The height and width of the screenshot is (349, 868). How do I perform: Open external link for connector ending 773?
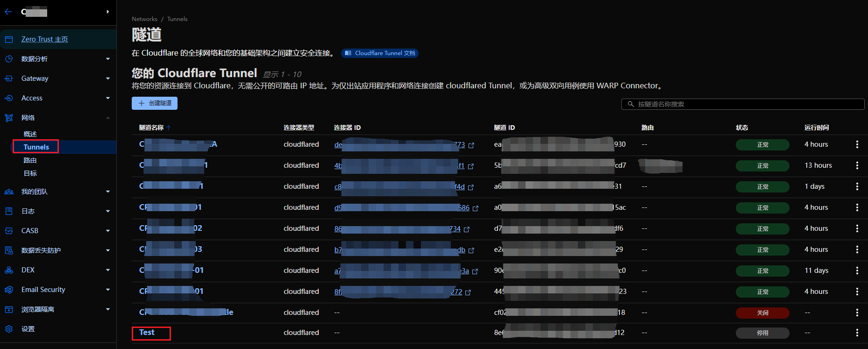(x=471, y=145)
